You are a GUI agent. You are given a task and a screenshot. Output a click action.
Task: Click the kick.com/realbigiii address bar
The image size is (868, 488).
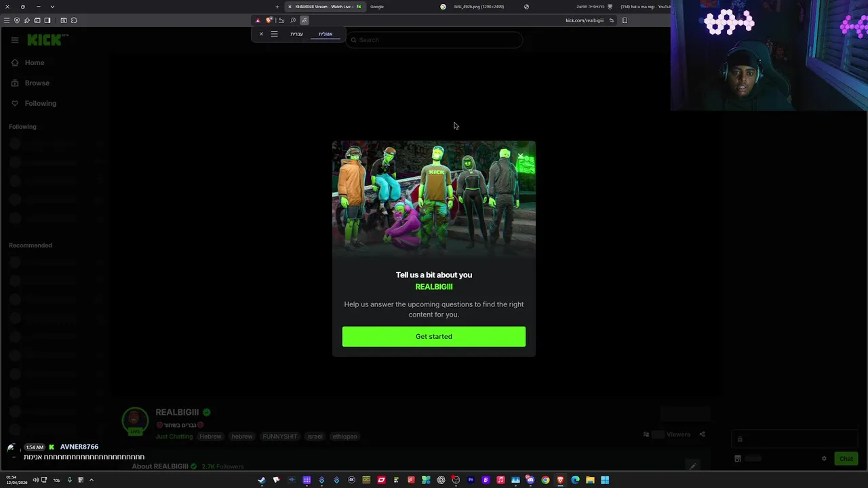pos(585,20)
